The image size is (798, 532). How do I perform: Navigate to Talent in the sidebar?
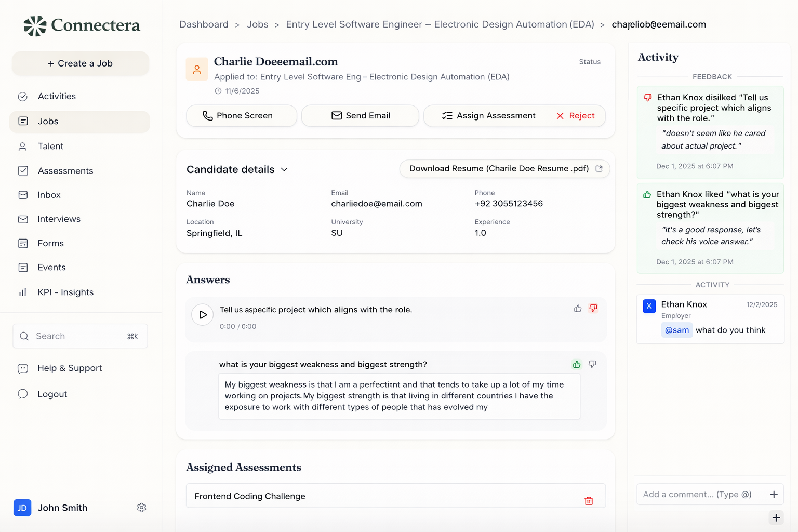(x=50, y=146)
